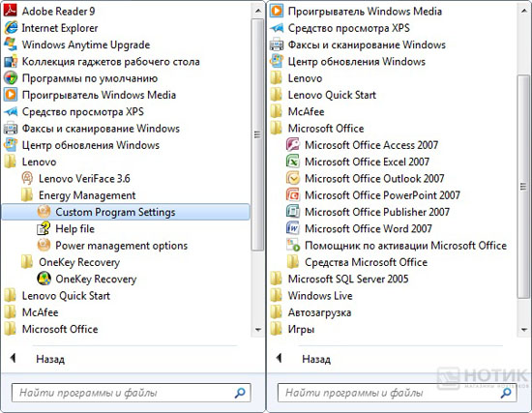Expand the Игры folder
The width and height of the screenshot is (532, 413).
click(x=292, y=329)
